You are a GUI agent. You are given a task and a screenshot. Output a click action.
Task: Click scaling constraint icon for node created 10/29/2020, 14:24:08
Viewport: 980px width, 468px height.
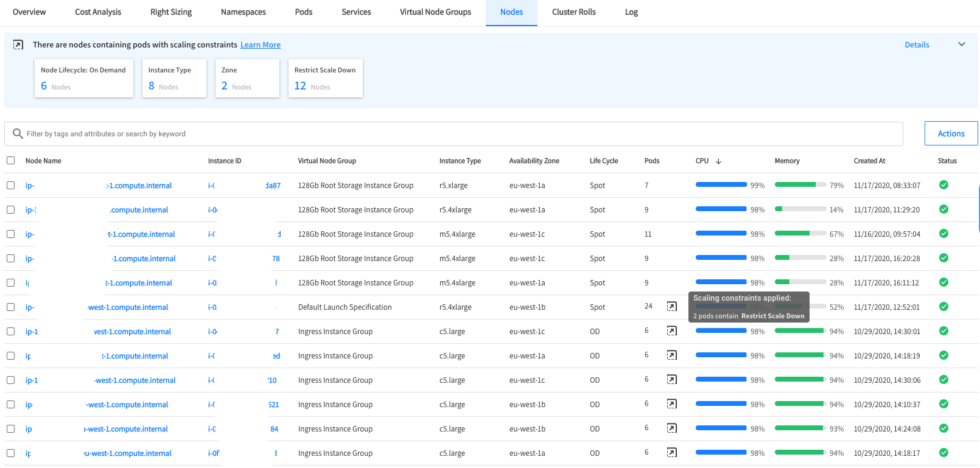coord(671,428)
